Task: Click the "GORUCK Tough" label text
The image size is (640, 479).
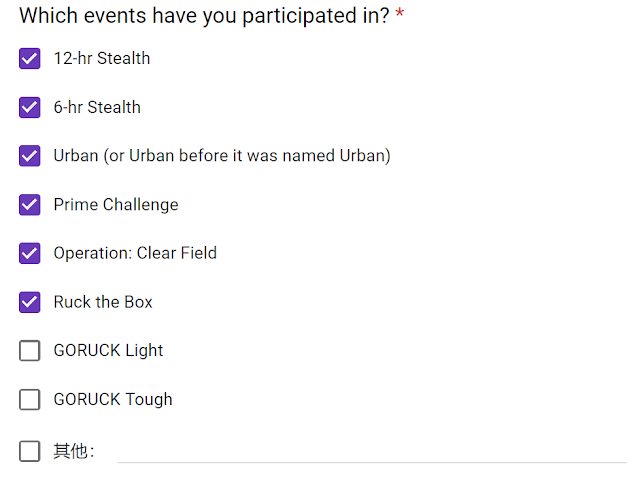Action: (x=113, y=399)
